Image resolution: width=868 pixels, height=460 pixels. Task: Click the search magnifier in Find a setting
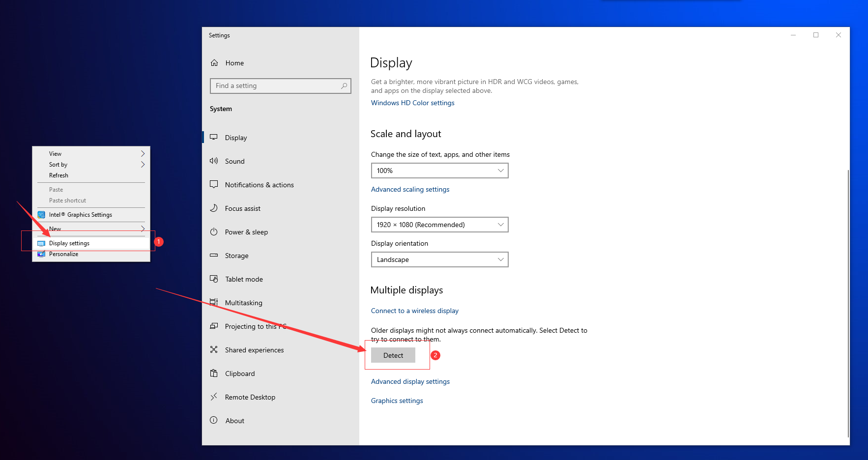click(x=344, y=86)
